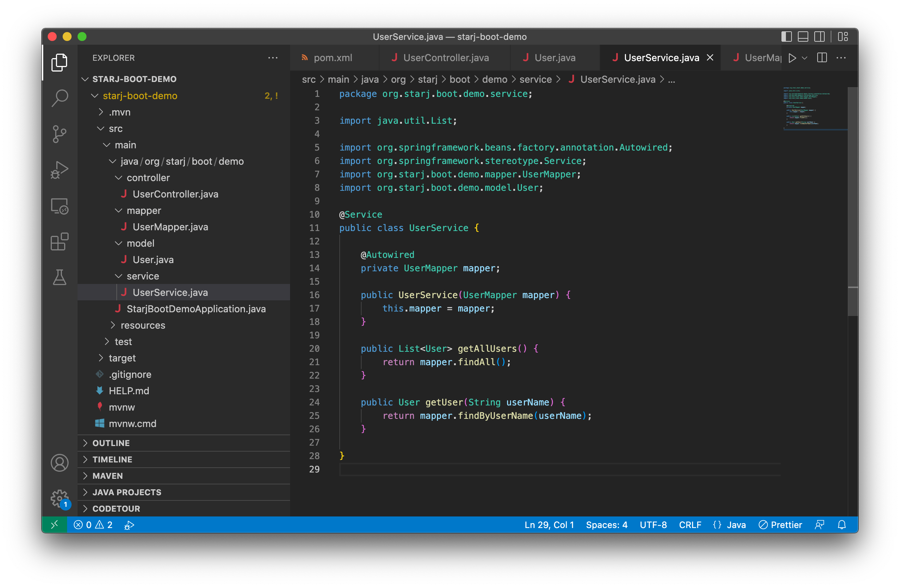The height and width of the screenshot is (588, 900).
Task: Open the Source Control view
Action: pos(59,134)
